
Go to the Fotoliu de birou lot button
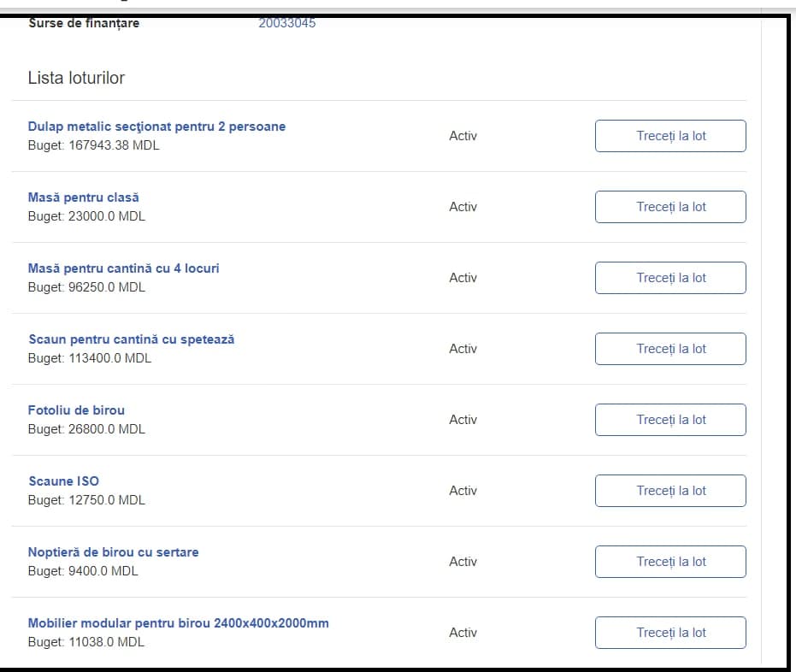pyautogui.click(x=670, y=420)
